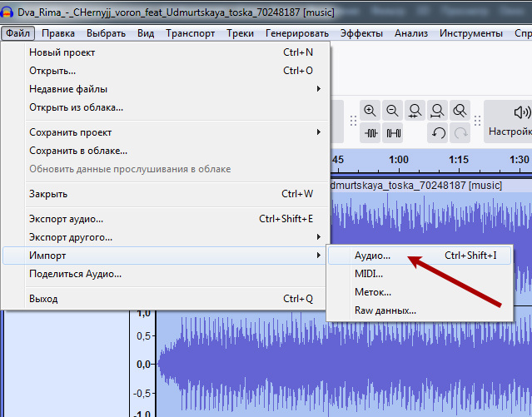Open the Транспорт menu
The width and height of the screenshot is (532, 417).
[190, 33]
